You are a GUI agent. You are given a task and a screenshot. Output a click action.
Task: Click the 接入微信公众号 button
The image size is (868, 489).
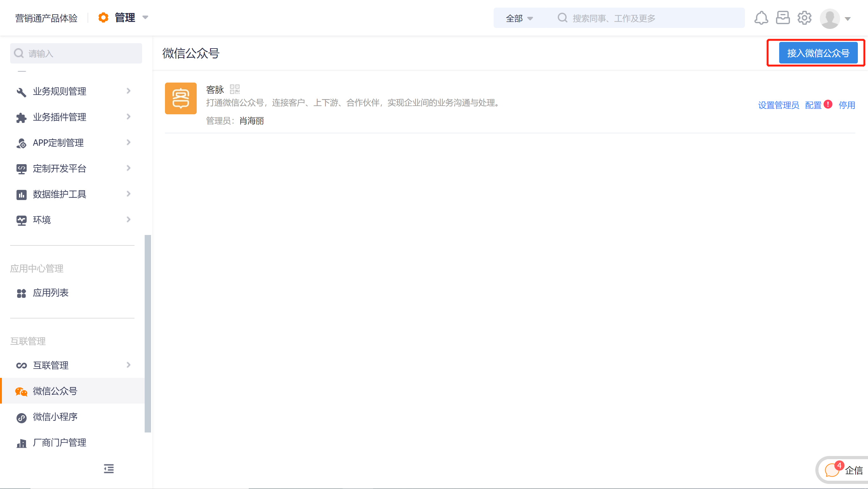(x=818, y=53)
